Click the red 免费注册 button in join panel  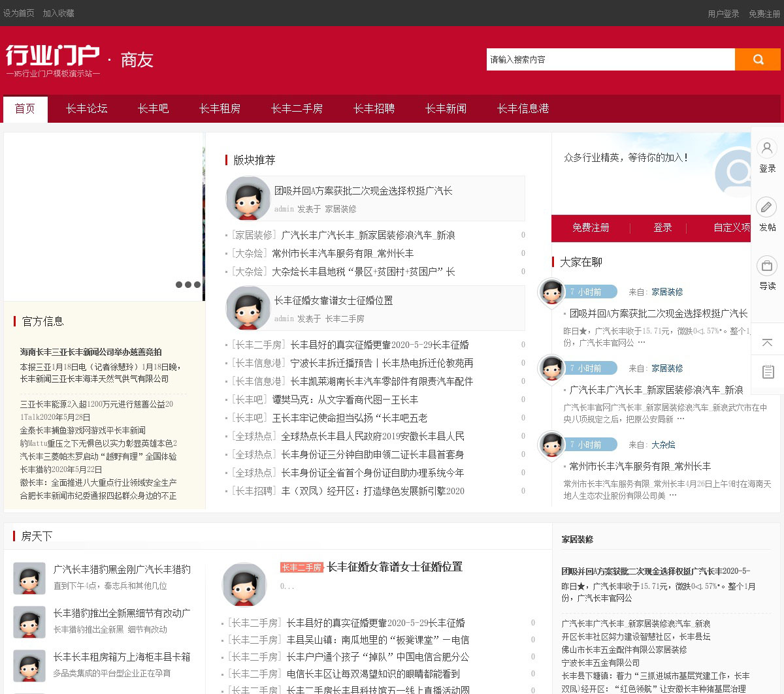point(591,227)
